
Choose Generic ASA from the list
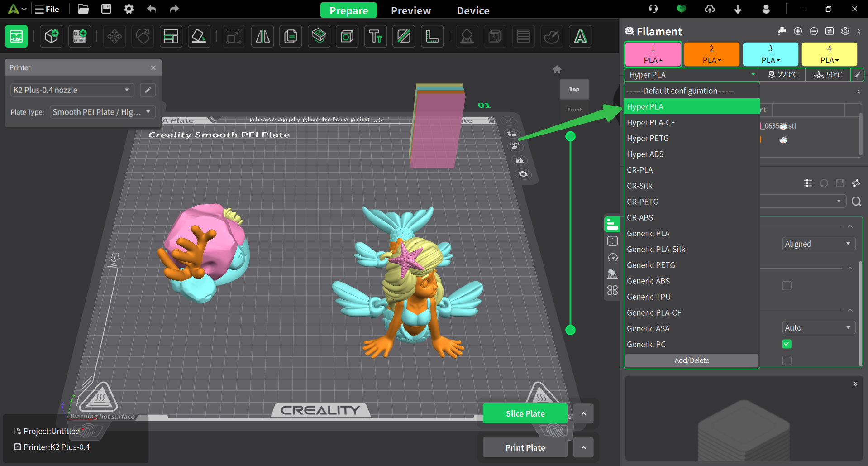point(692,328)
